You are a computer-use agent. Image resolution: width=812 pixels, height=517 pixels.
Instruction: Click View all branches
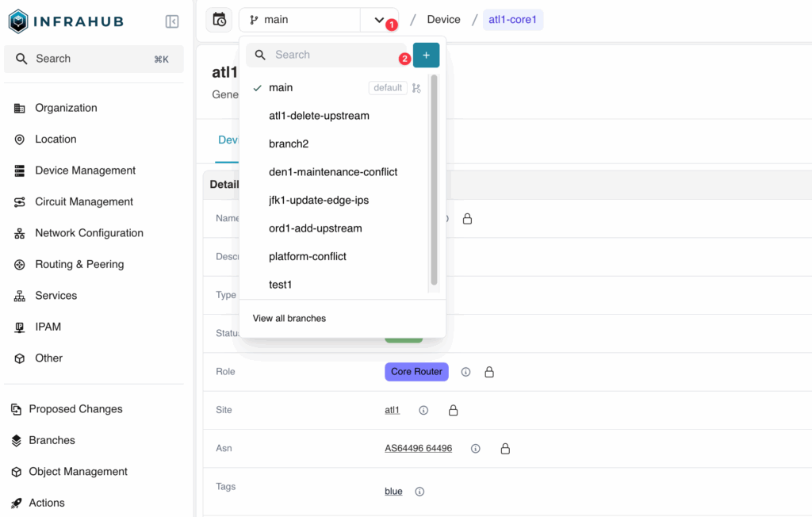coord(289,318)
